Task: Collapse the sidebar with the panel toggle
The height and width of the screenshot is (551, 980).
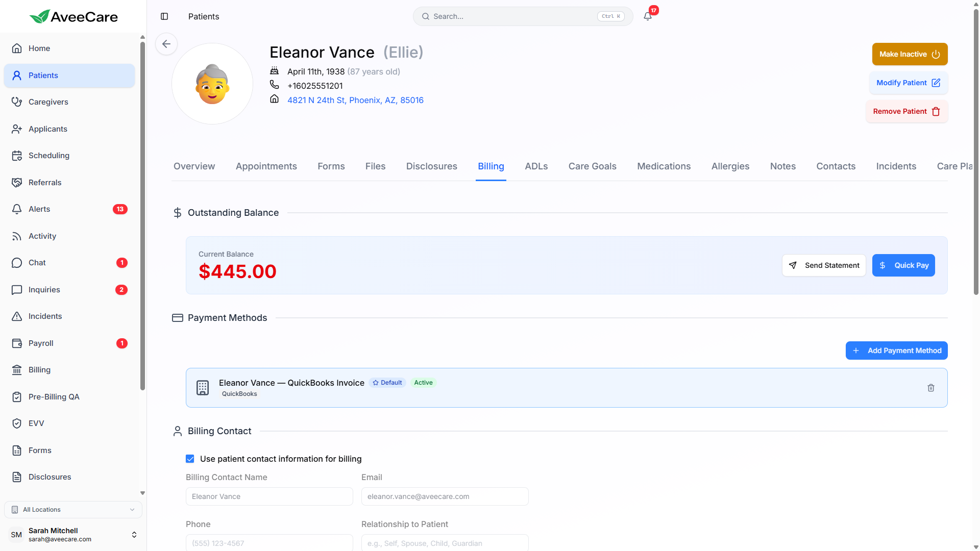Action: click(x=164, y=16)
